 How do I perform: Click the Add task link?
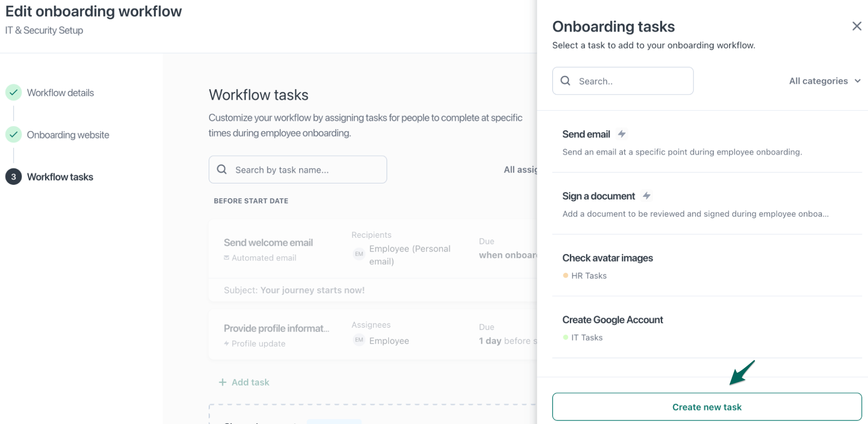pos(244,382)
